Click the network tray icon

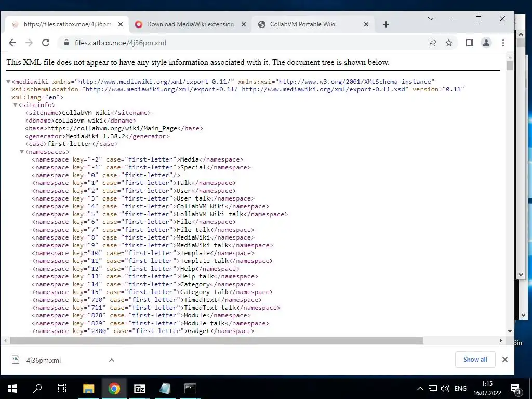click(x=433, y=389)
